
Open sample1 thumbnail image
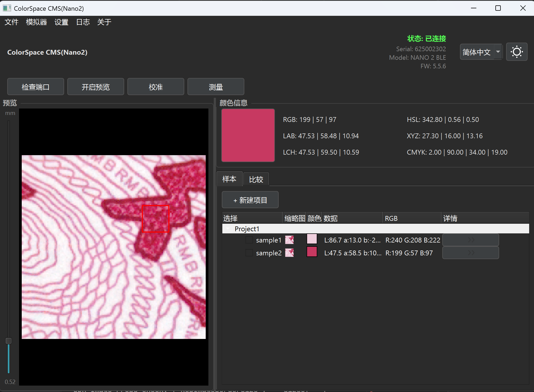(x=289, y=240)
